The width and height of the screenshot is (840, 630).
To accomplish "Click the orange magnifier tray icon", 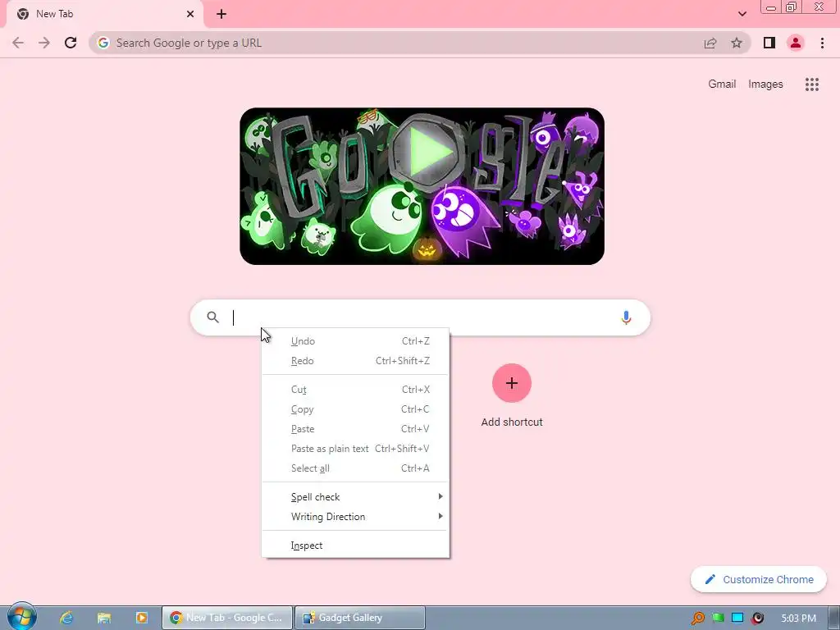I will point(698,619).
